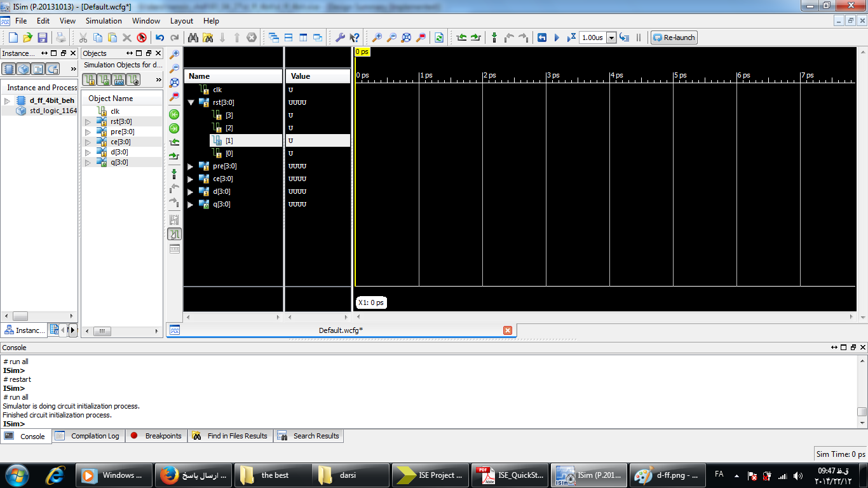Toggle internal signals filter in Objects panel

tap(133, 79)
